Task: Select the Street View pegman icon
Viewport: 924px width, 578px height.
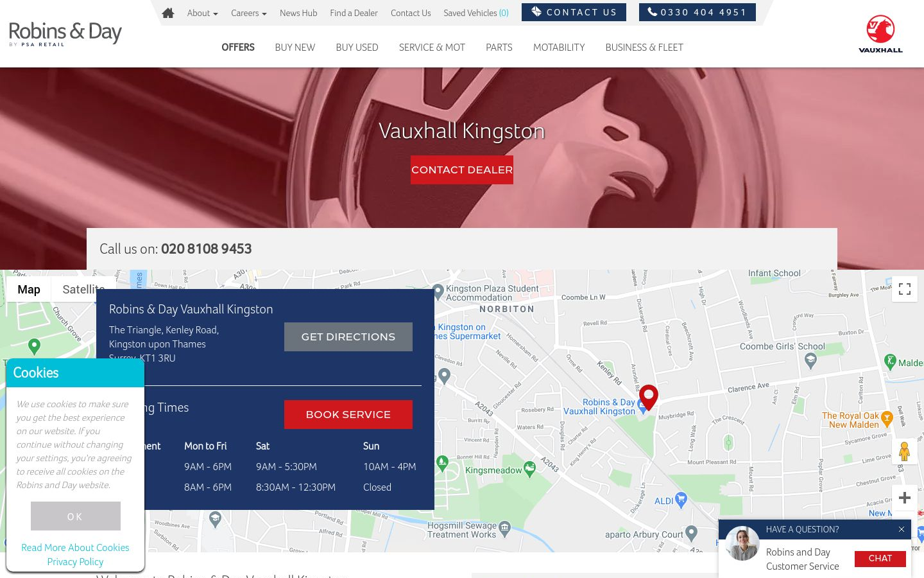Action: pyautogui.click(x=905, y=451)
